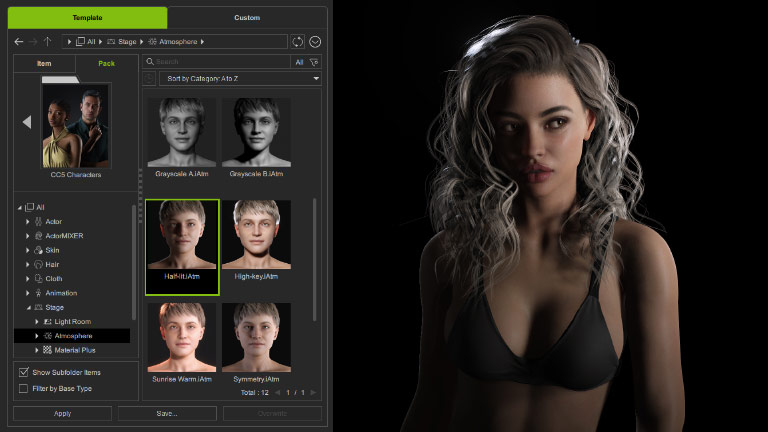The width and height of the screenshot is (768, 432).
Task: Click the Material Plus folder icon
Action: (x=48, y=350)
